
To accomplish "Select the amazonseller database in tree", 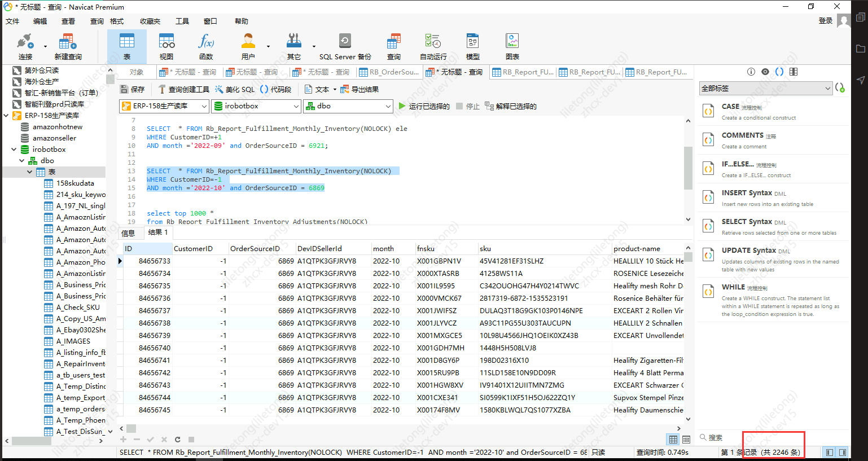I will tap(54, 138).
